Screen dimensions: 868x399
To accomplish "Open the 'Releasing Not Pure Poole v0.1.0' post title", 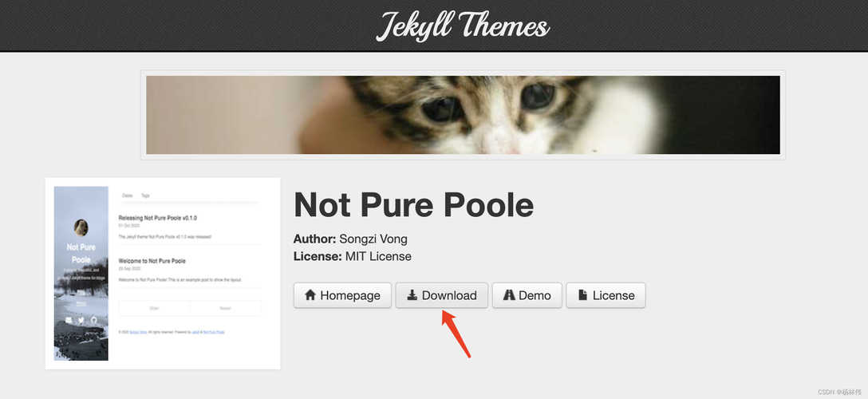I will pos(158,218).
